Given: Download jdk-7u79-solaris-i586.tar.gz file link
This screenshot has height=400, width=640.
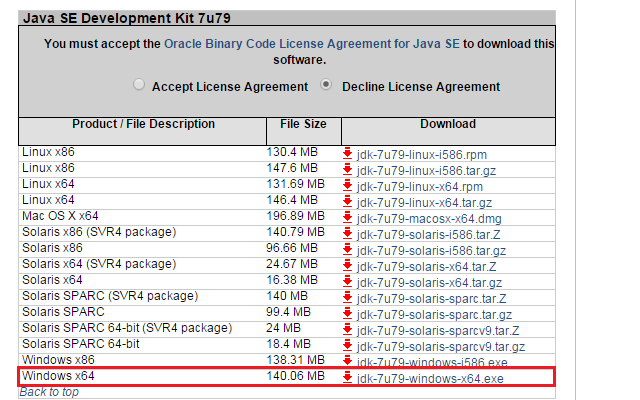Looking at the screenshot, I should click(x=431, y=251).
